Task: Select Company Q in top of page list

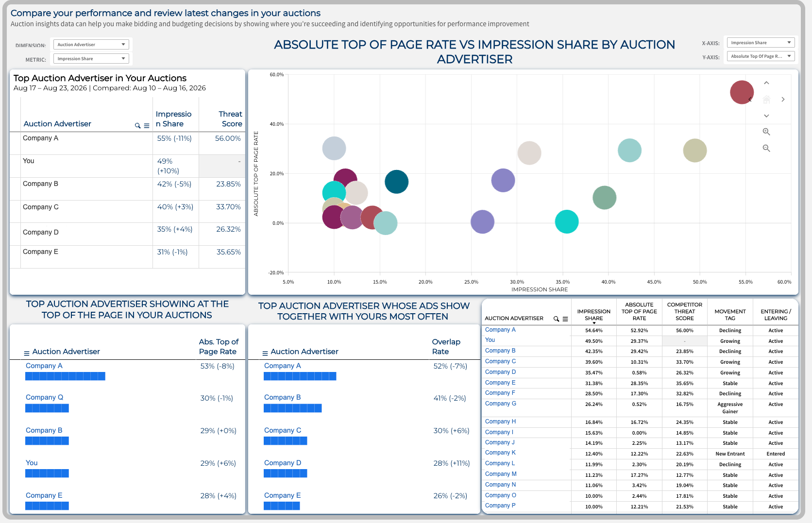Action: tap(44, 397)
